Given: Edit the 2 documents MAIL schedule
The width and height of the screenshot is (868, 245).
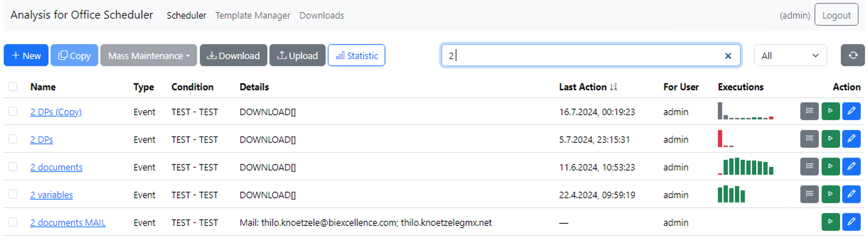Looking at the screenshot, I should tap(851, 222).
